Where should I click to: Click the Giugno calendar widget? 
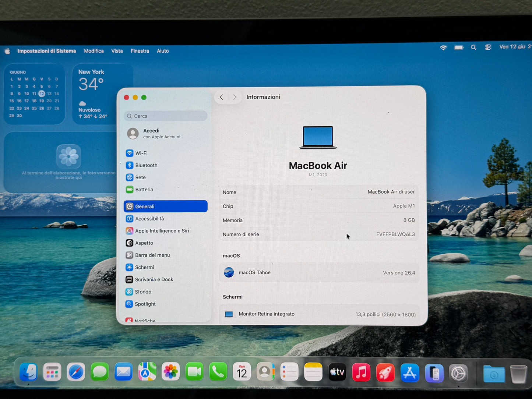coord(34,94)
